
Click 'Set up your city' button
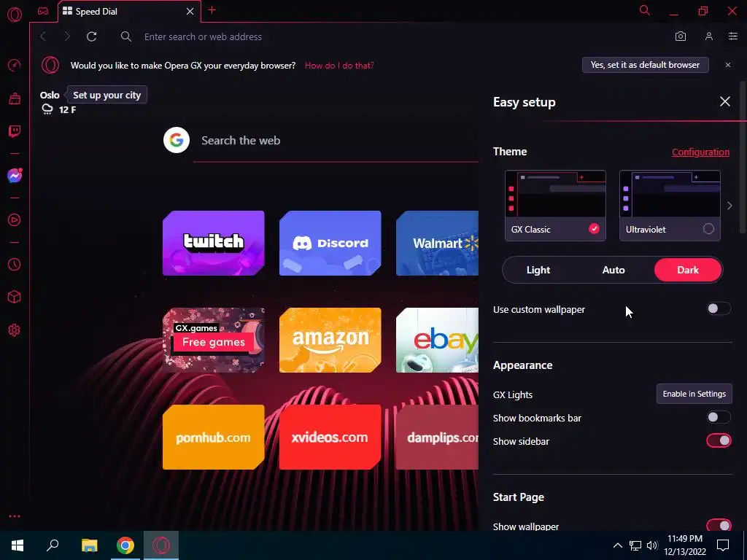pyautogui.click(x=107, y=95)
